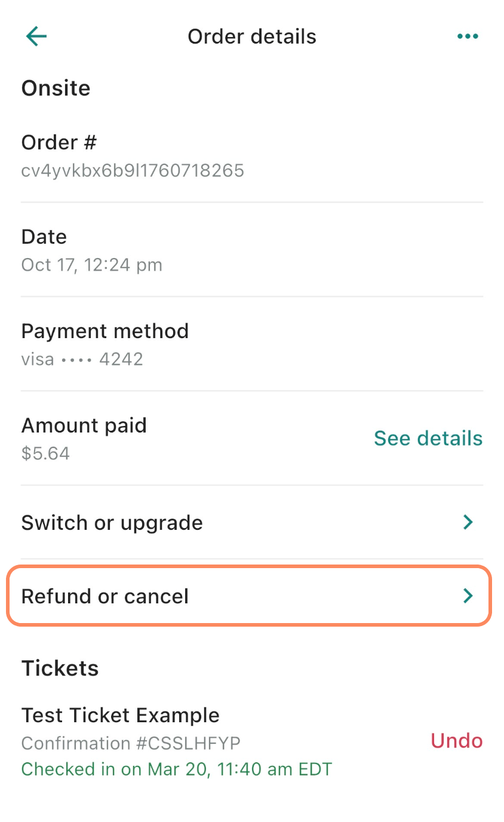Screen dimensions: 504x822
Task: Click the Switch or upgrade chevron arrow
Action: click(468, 523)
